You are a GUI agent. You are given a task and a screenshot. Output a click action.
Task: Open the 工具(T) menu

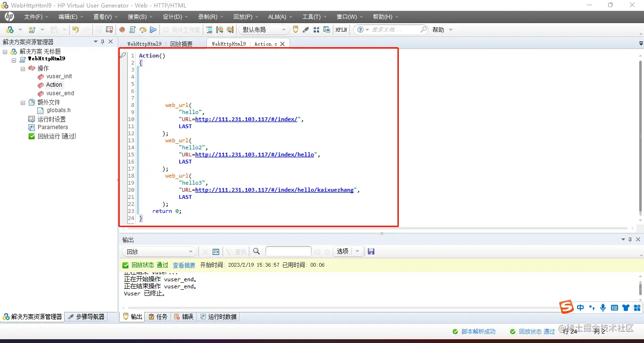tap(311, 16)
